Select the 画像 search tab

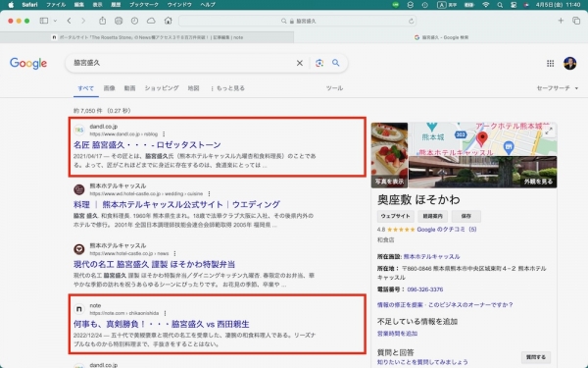tap(109, 88)
